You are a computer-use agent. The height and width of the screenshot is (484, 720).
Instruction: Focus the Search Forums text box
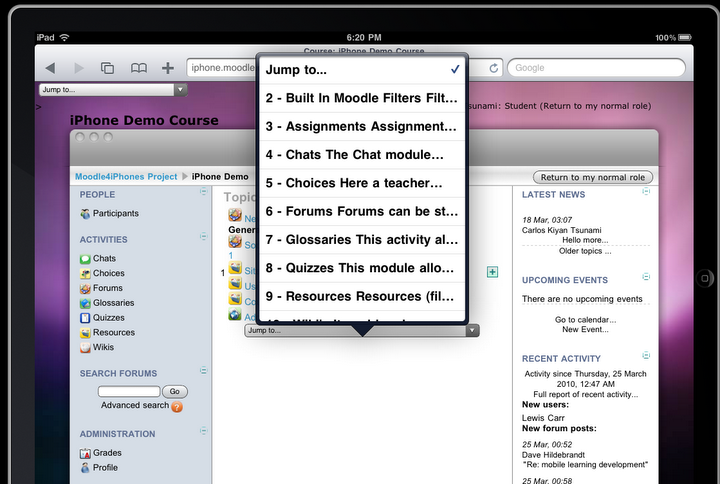pos(129,391)
